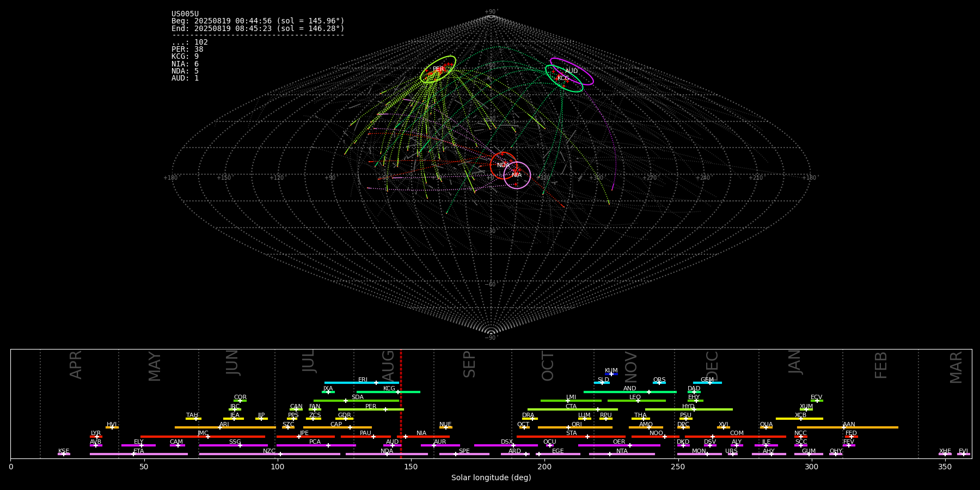Click the +150 longitude label on the map
980x490 pixels.
pos(224,178)
